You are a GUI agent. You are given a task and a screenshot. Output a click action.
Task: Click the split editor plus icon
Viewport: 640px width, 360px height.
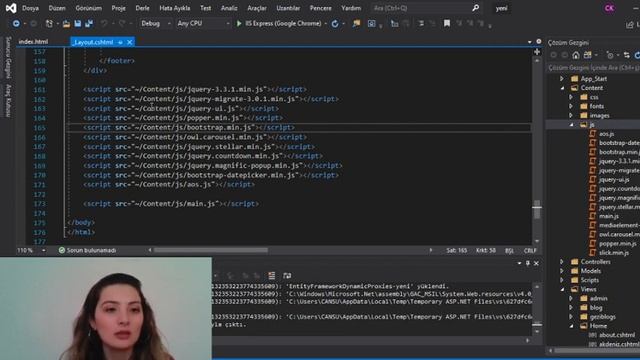click(x=537, y=52)
